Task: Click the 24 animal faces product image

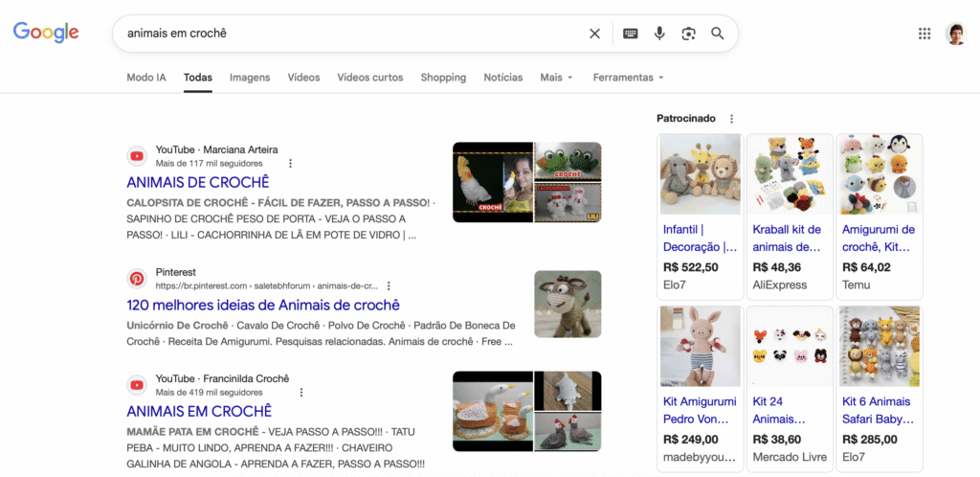Action: (x=790, y=347)
